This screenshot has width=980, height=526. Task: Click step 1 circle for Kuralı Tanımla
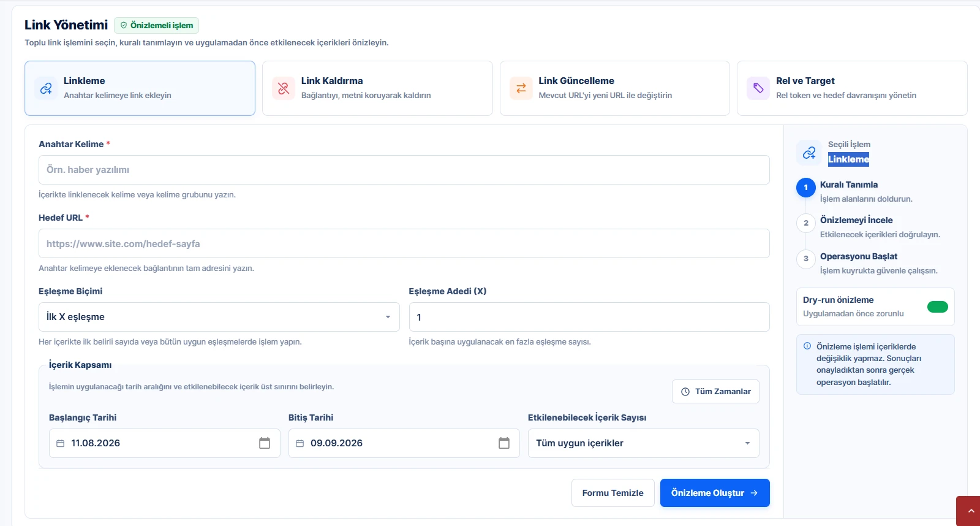pyautogui.click(x=806, y=187)
